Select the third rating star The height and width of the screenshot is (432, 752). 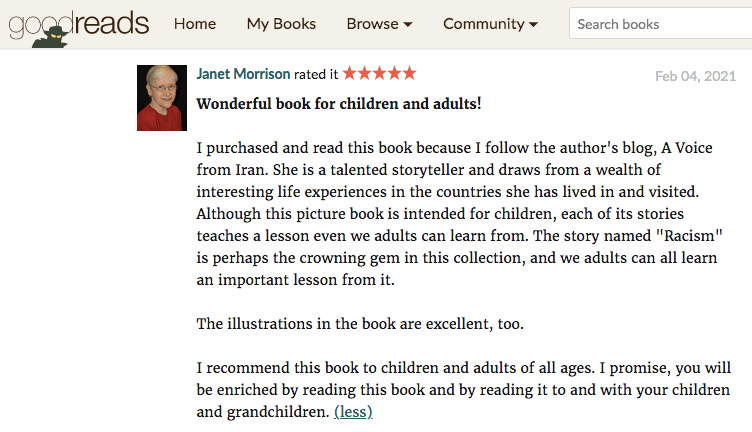(x=380, y=73)
